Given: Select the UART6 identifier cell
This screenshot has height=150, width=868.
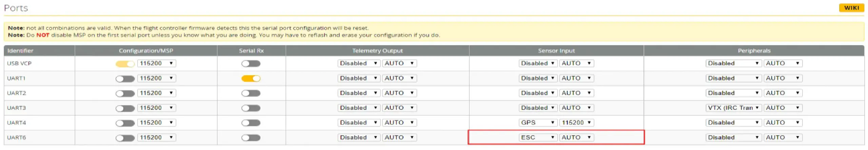Looking at the screenshot, I should coord(39,137).
